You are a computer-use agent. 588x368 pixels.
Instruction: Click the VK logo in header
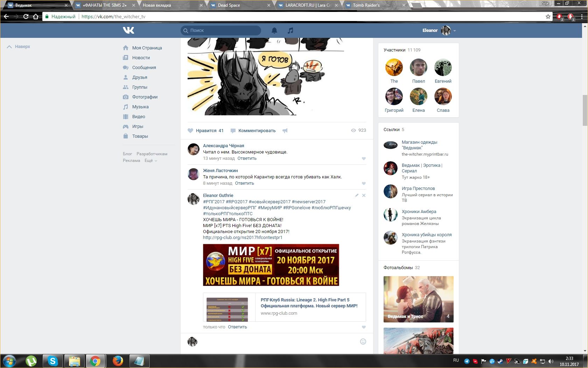point(128,30)
